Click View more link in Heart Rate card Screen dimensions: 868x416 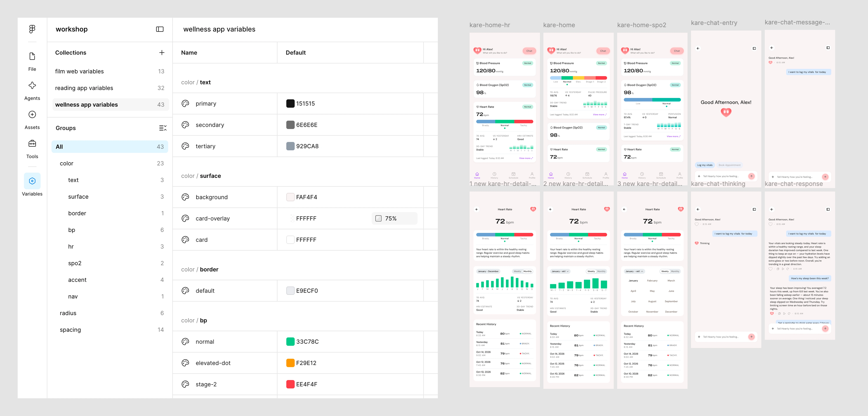click(x=526, y=158)
